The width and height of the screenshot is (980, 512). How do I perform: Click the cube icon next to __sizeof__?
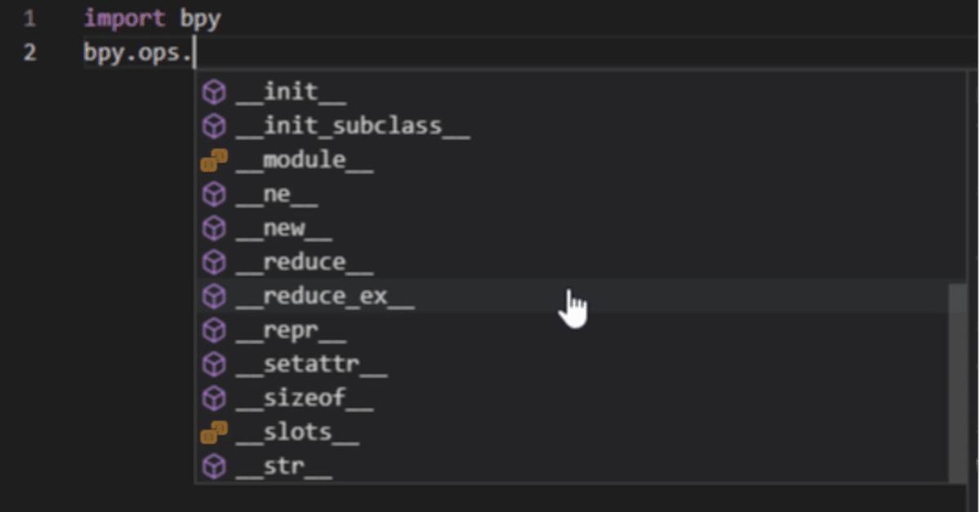(x=213, y=398)
